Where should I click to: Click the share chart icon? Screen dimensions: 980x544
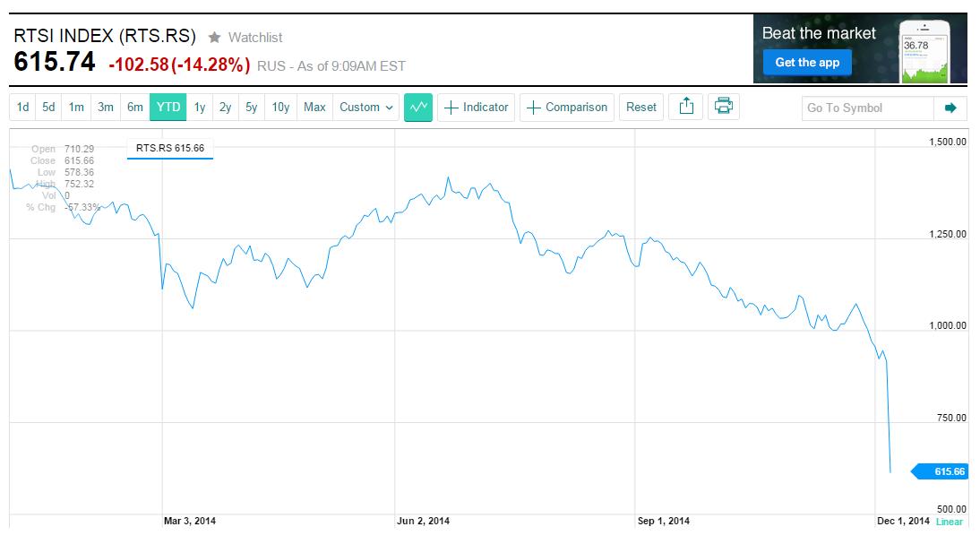coord(686,108)
